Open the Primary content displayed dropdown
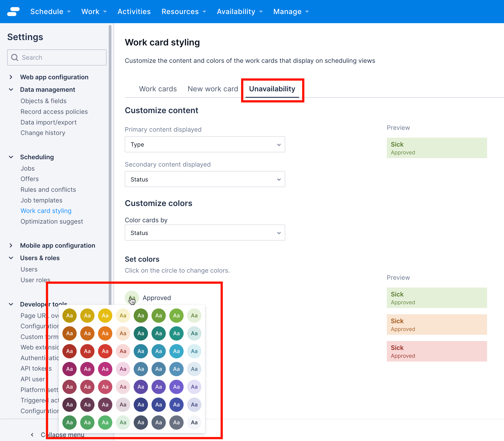Image resolution: width=504 pixels, height=441 pixels. pyautogui.click(x=205, y=145)
